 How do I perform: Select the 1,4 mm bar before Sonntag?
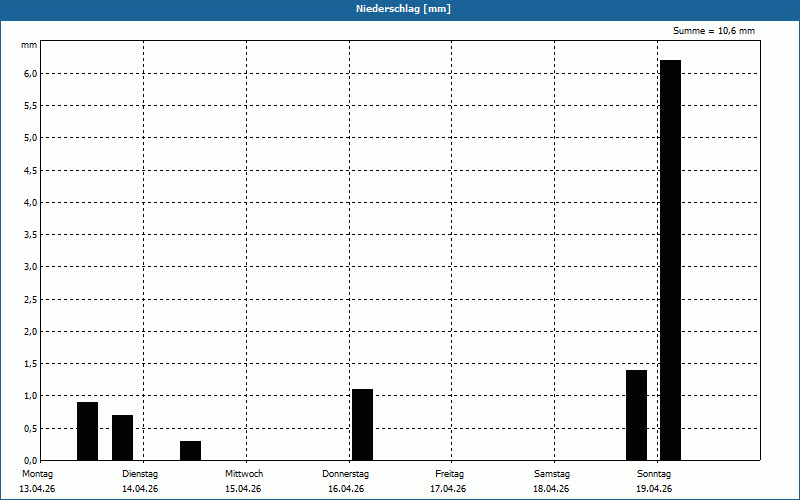(636, 415)
